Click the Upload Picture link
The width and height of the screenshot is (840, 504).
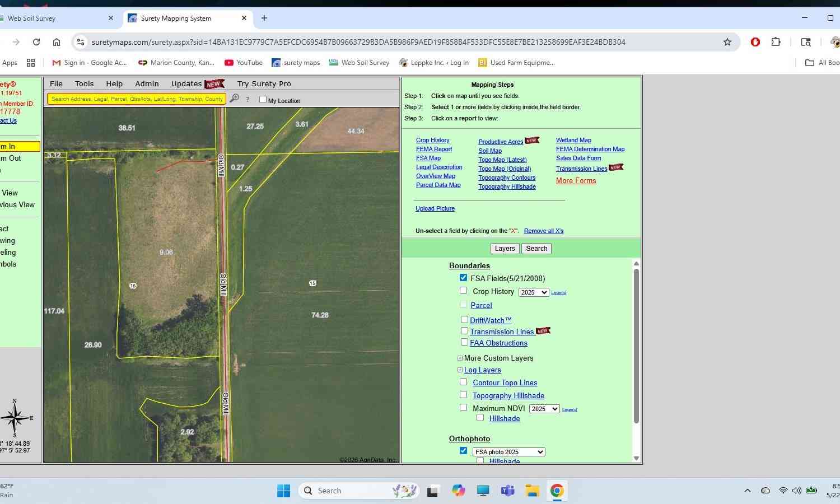point(435,208)
